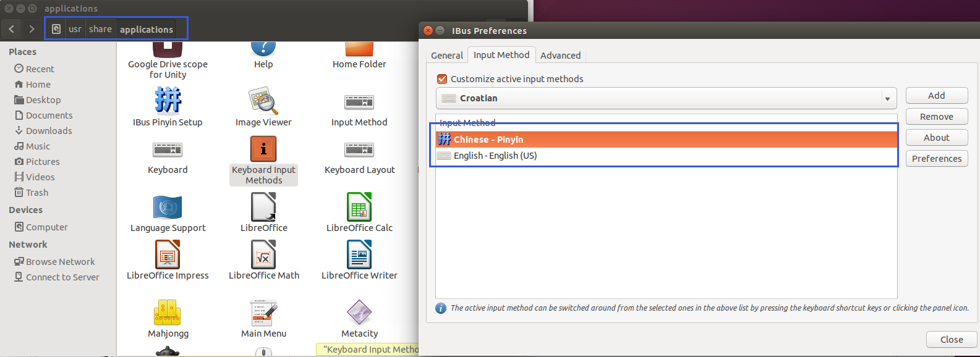
Task: Launch Main Menu editor icon
Action: click(263, 313)
